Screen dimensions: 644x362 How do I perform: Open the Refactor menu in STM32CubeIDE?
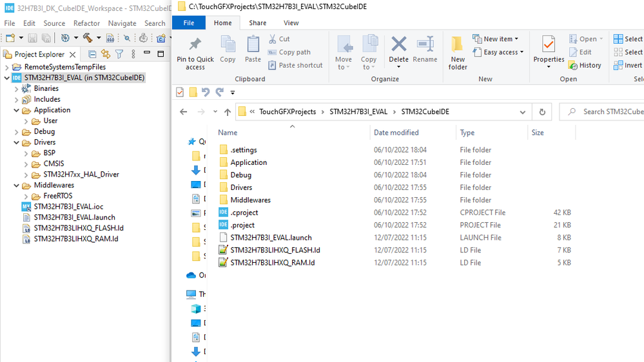coord(86,23)
